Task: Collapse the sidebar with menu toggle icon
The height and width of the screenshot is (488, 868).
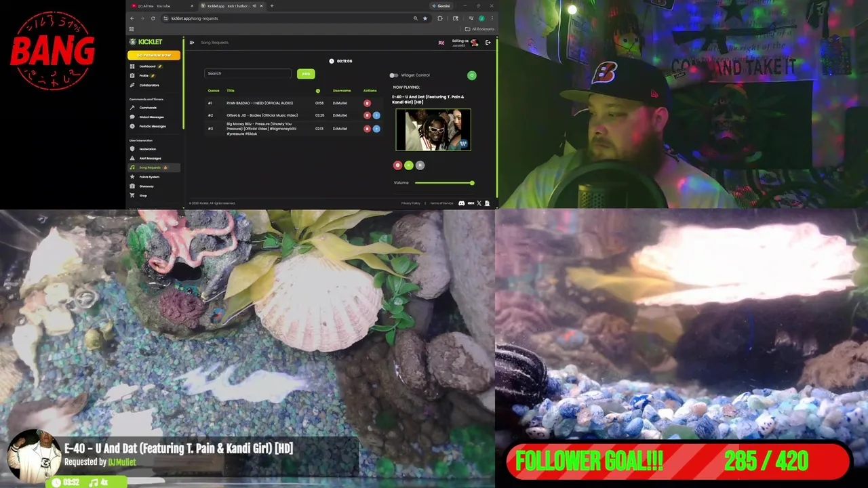Action: [x=192, y=43]
